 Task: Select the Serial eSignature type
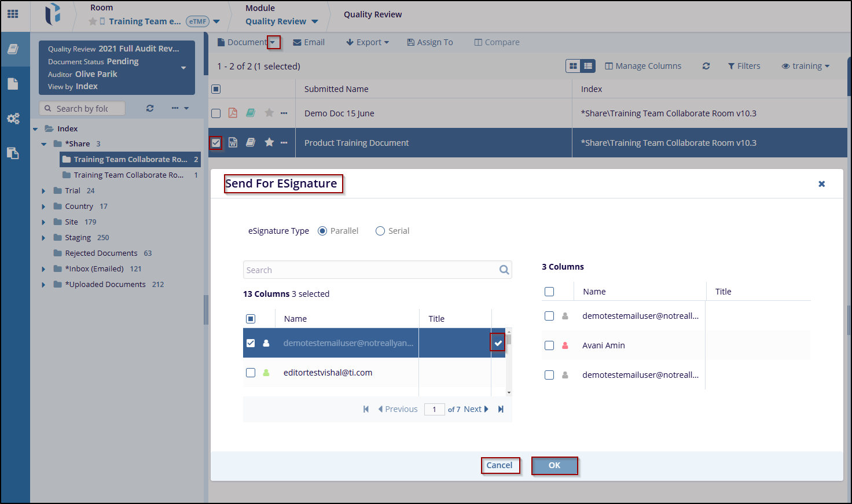[x=380, y=231]
